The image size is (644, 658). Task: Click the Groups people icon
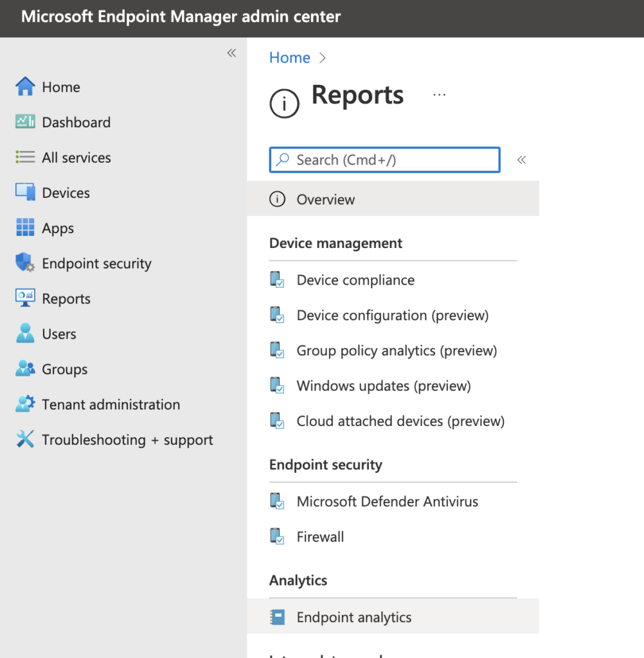(25, 368)
